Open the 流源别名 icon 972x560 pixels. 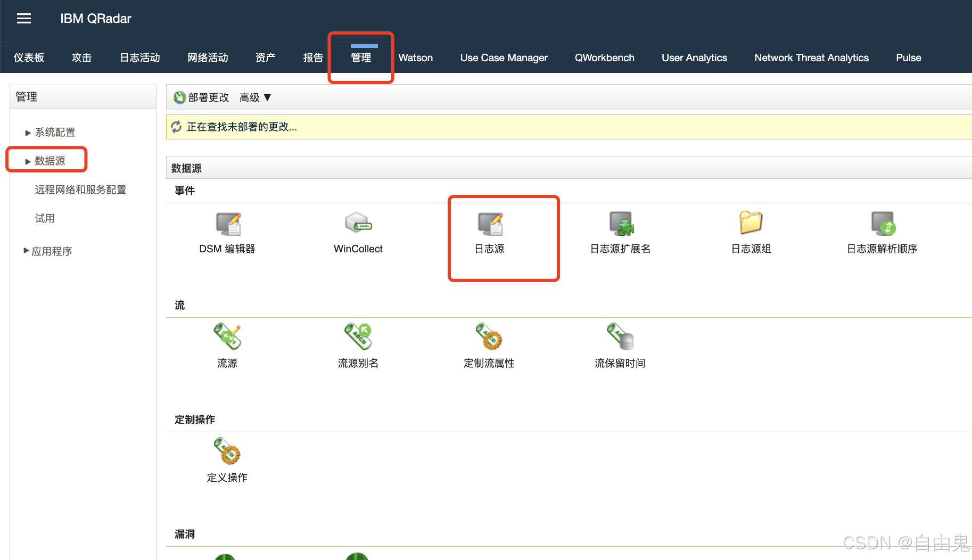pyautogui.click(x=358, y=336)
